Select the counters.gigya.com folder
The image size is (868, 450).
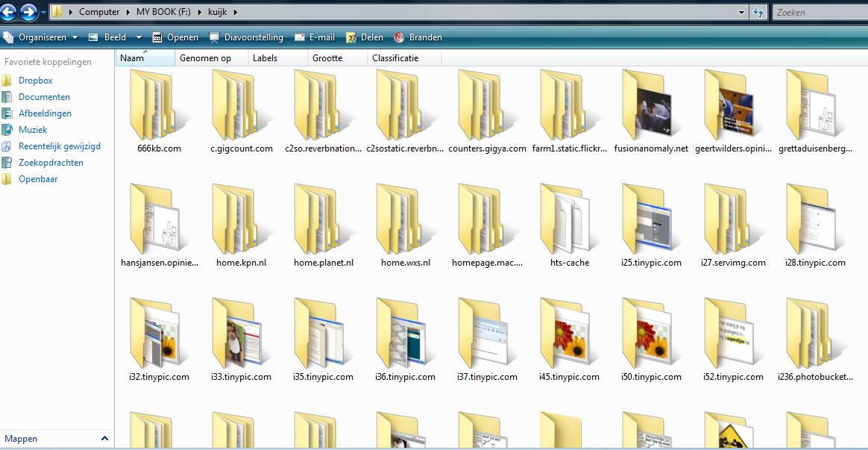tap(487, 111)
